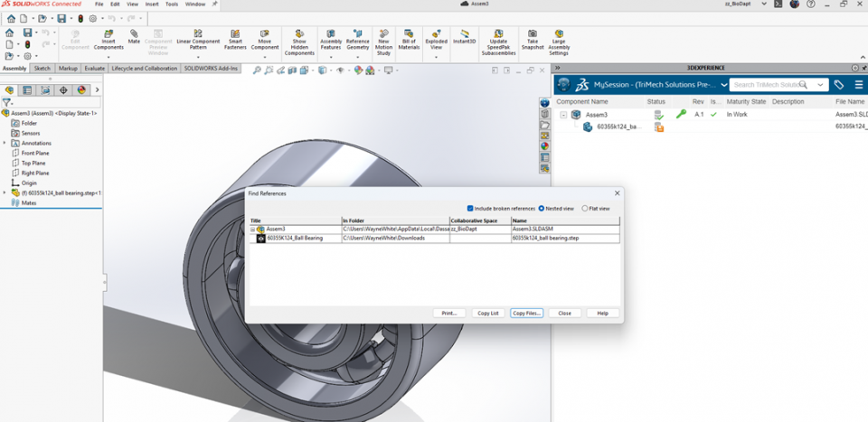Open the PropertyManager tab in left panel
This screenshot has width=868, height=422.
(x=26, y=90)
